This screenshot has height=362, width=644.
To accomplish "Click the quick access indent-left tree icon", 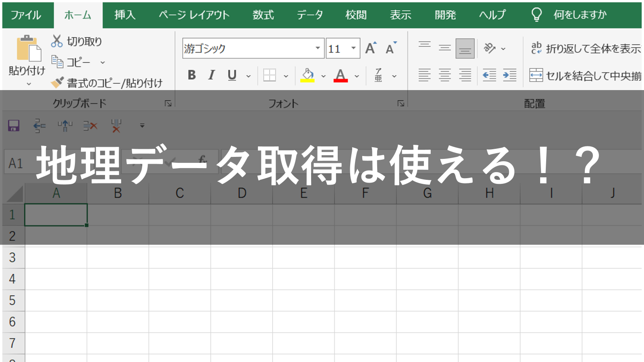I will (x=39, y=125).
